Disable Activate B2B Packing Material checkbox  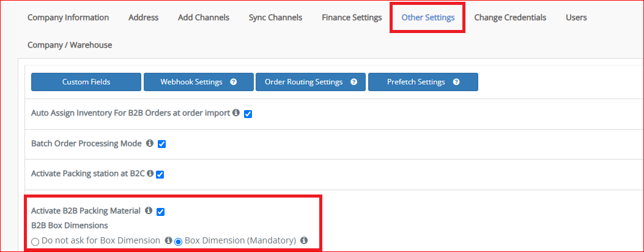(x=161, y=212)
